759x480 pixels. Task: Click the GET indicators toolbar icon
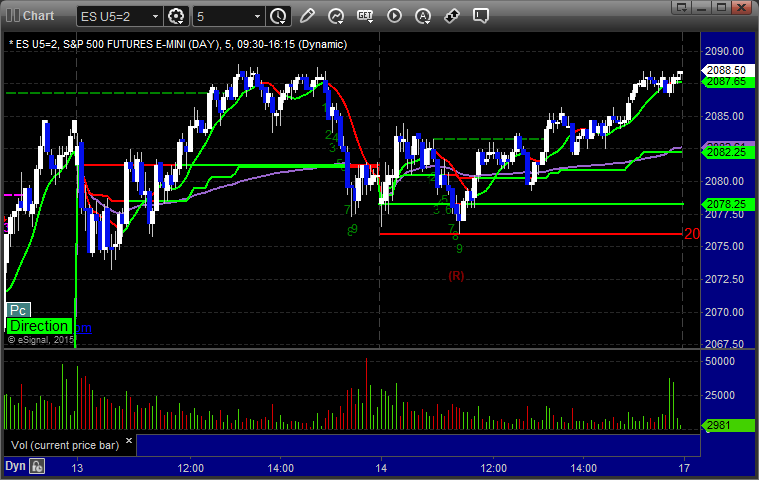[365, 16]
